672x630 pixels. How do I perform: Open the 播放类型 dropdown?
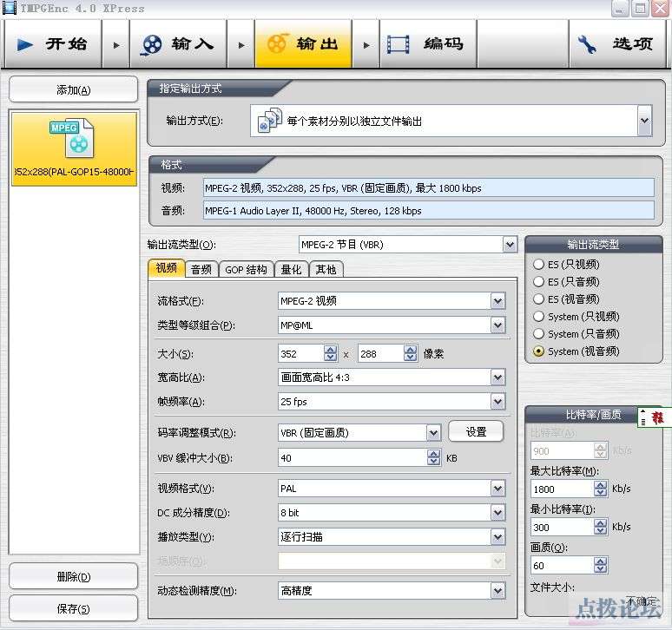click(x=497, y=536)
